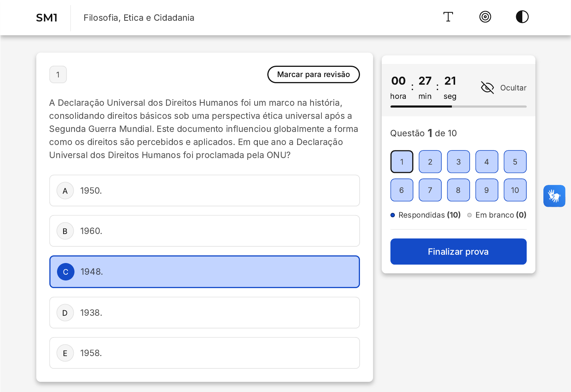Choose answer option B 1960
This screenshot has width=571, height=392.
[204, 231]
